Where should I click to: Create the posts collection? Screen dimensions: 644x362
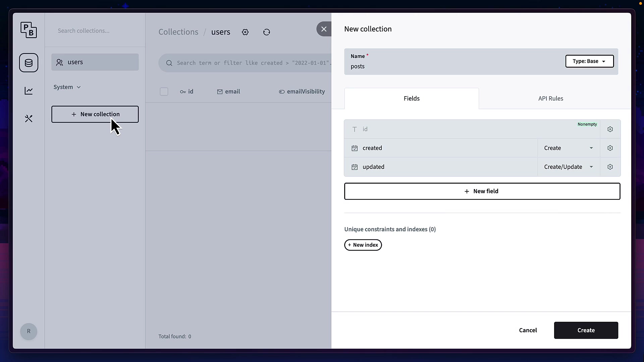586,330
